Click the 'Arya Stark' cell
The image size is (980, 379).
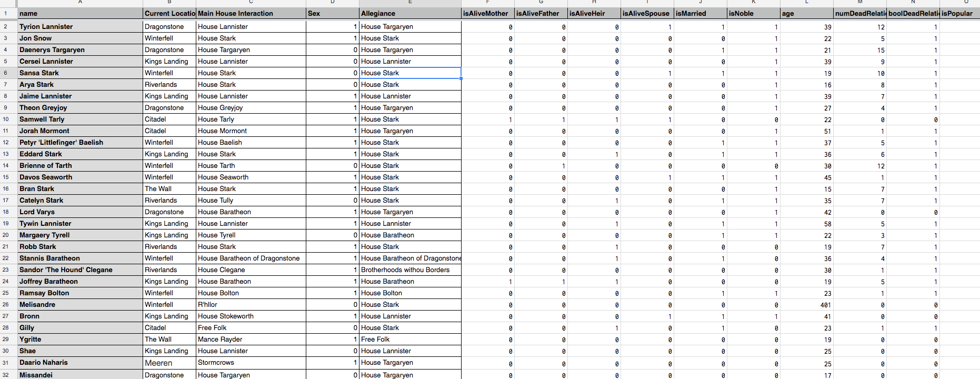pos(80,84)
